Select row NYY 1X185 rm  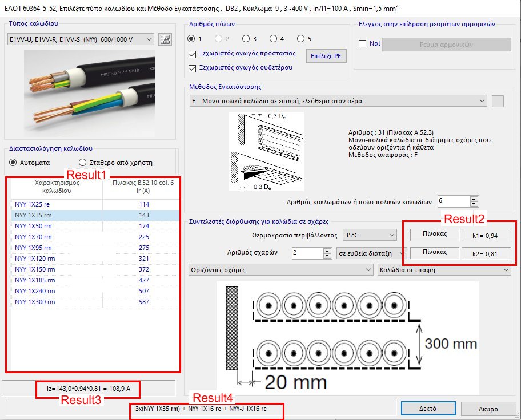(x=95, y=280)
